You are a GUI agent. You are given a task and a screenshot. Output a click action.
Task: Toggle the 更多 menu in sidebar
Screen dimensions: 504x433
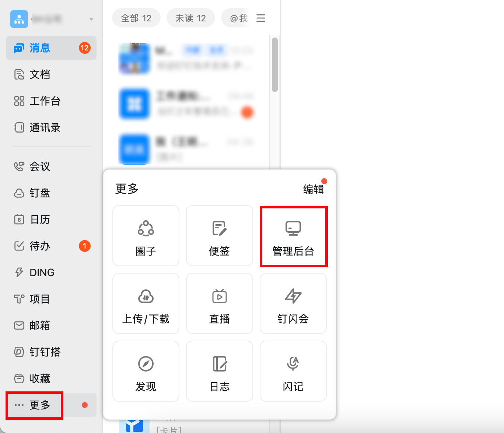35,405
